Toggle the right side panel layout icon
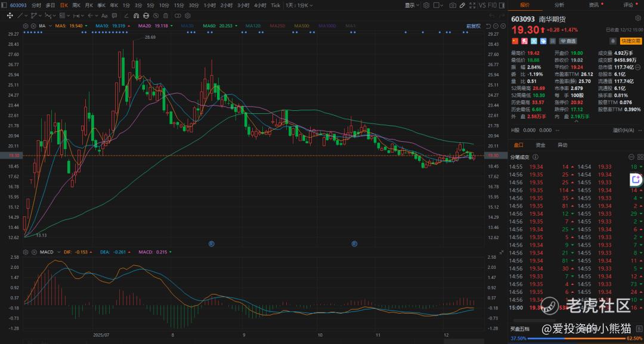 point(501,5)
